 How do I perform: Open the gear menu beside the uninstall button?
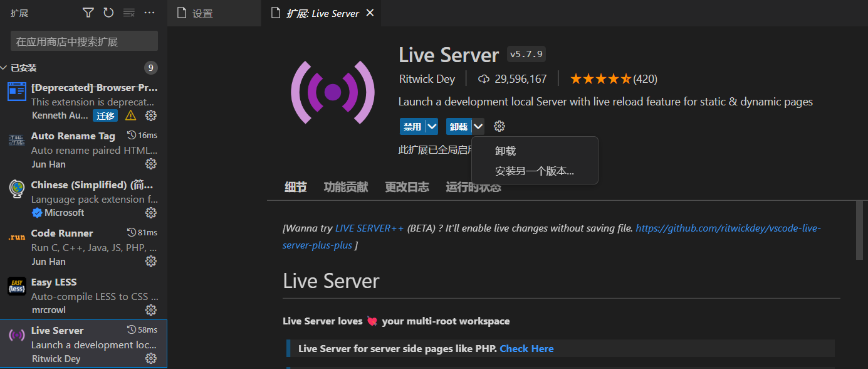[499, 127]
